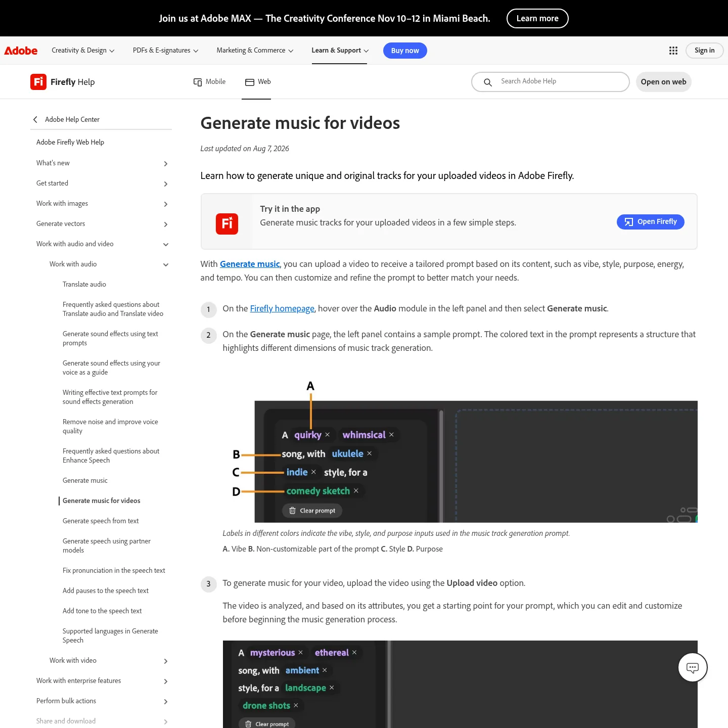Expand the Creativity & Design menu
This screenshot has width=728, height=728.
tap(83, 51)
